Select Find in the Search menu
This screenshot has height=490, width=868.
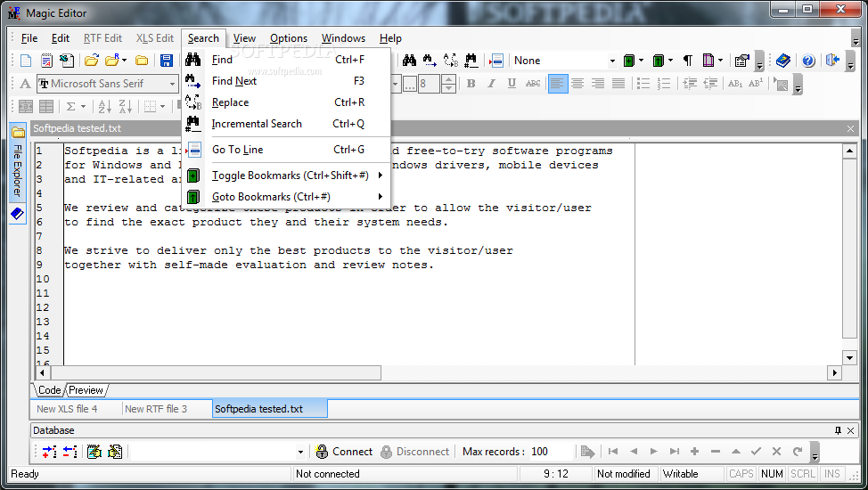pyautogui.click(x=286, y=59)
